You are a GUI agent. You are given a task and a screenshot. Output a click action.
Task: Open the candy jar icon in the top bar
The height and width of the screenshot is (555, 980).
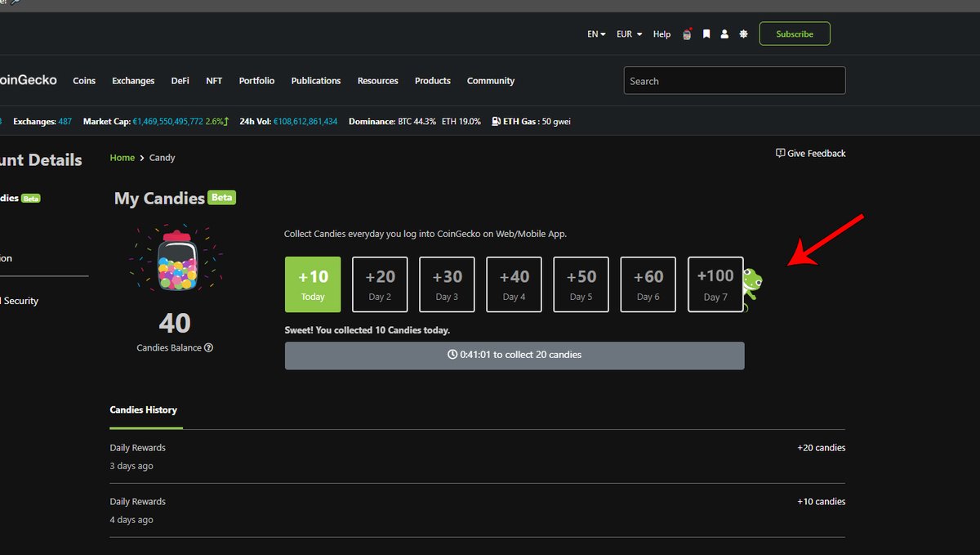(x=688, y=34)
